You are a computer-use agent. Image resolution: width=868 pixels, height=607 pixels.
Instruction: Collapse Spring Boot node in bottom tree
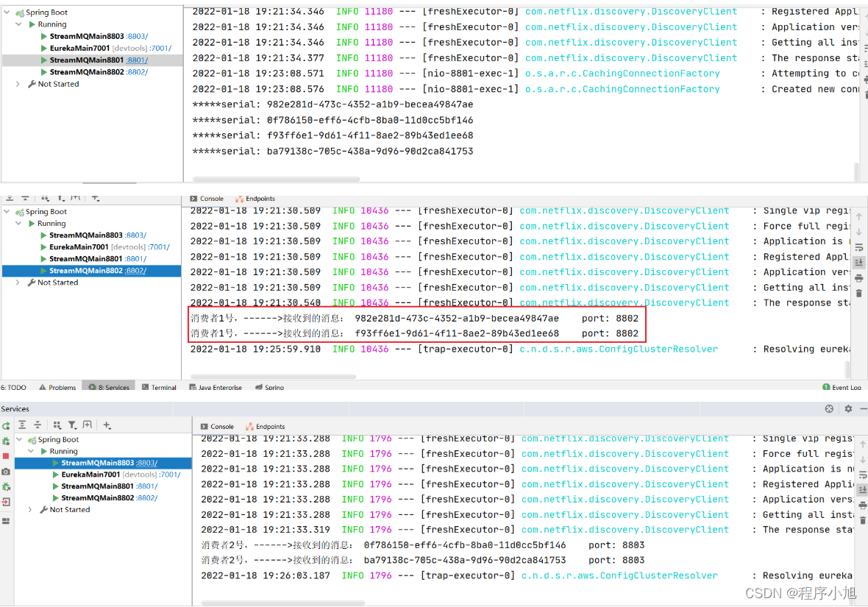pyautogui.click(x=19, y=439)
